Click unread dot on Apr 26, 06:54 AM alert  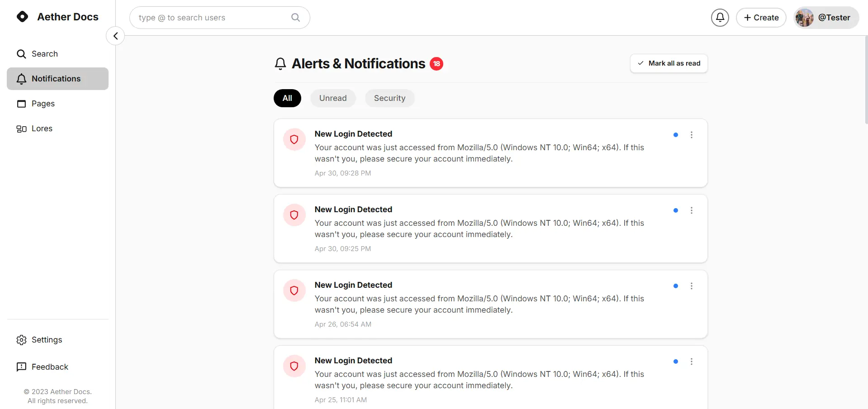point(676,286)
